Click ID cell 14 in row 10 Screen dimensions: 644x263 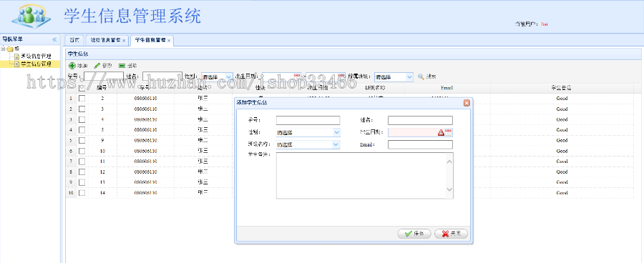pos(102,192)
